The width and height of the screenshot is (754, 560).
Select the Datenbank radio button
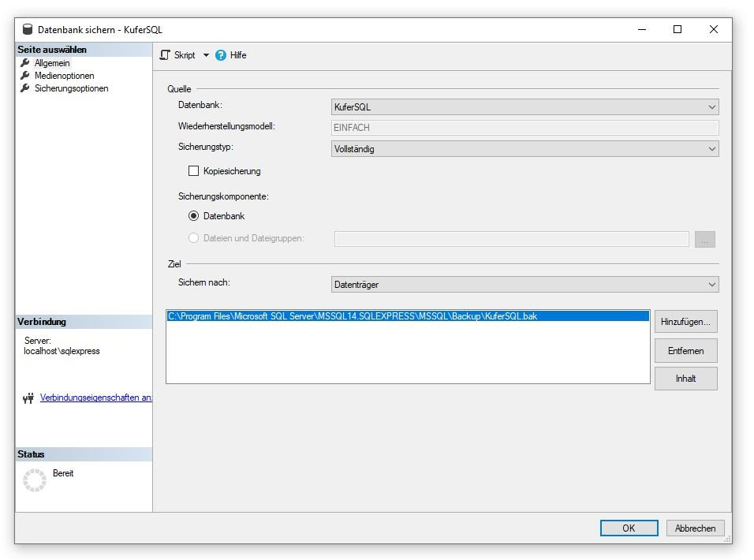193,216
